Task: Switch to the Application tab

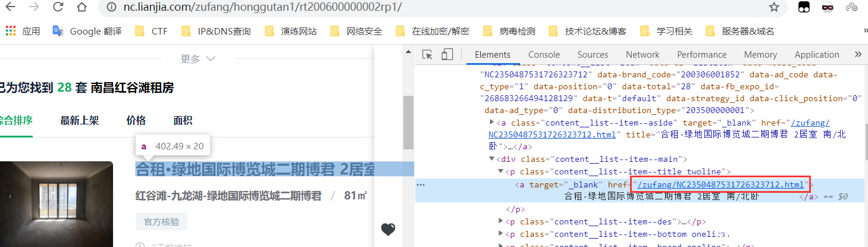Action: pos(817,55)
